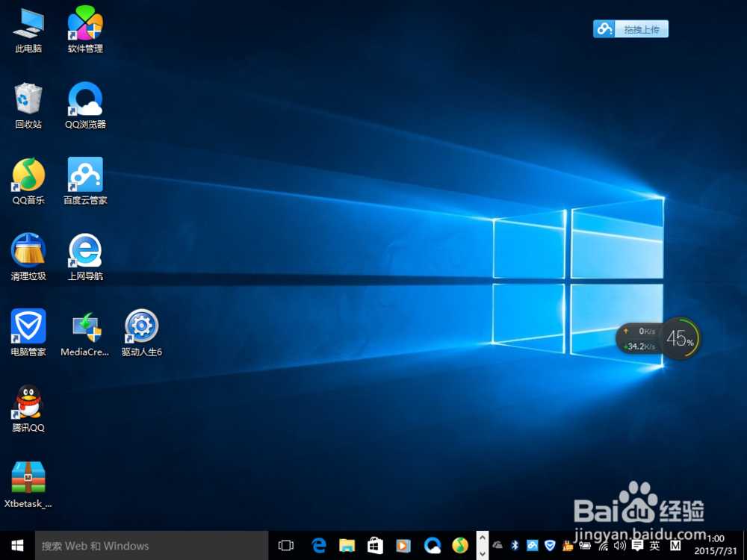Image resolution: width=747 pixels, height=560 pixels.
Task: Click the 电脑管家 shield tray icon
Action: [x=550, y=545]
